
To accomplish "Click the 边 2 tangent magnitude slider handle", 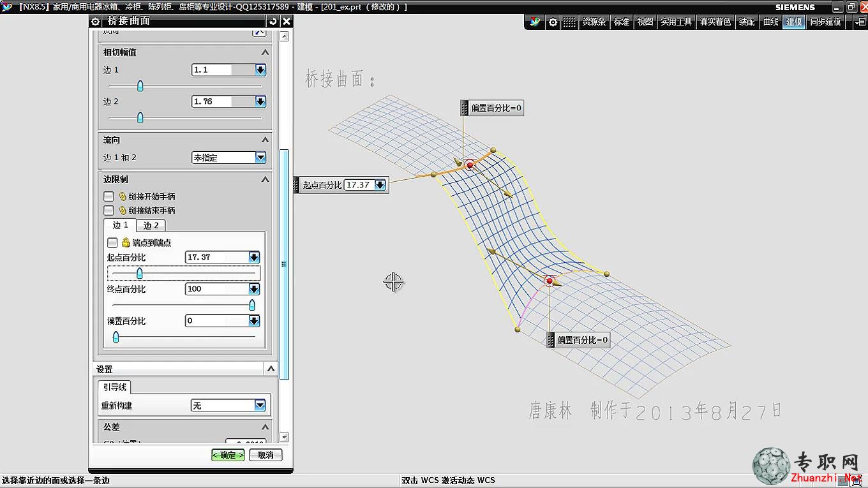I will coord(140,117).
